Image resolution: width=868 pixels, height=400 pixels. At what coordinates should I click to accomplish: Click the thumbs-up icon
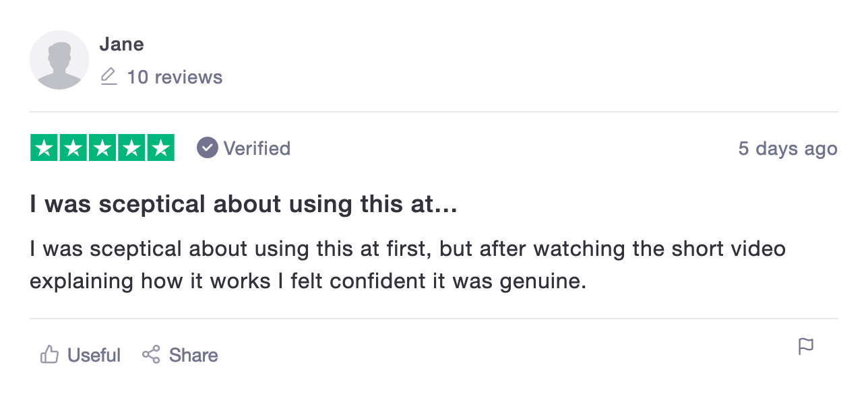[49, 355]
